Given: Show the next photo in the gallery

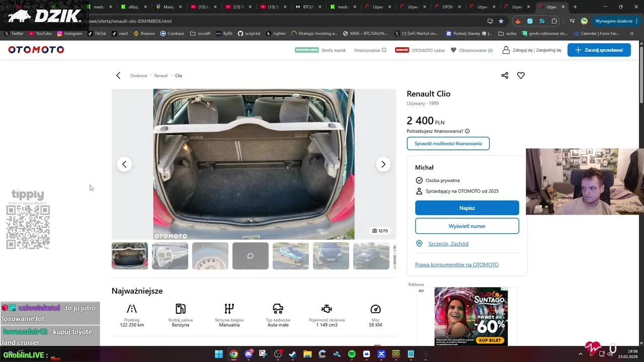Looking at the screenshot, I should (383, 164).
